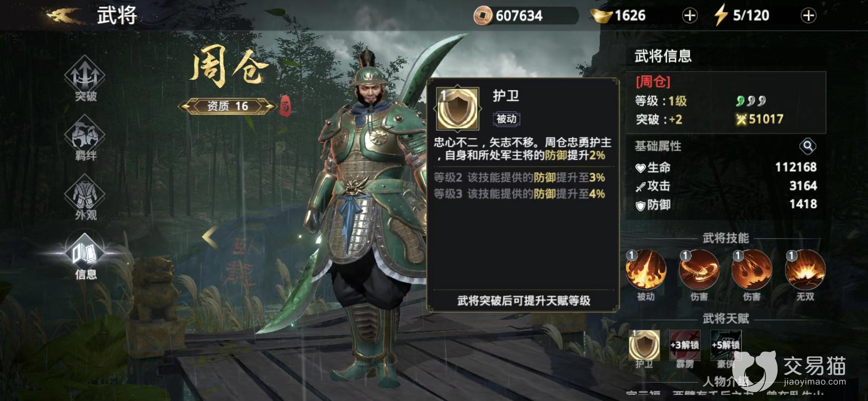Select the 信息 info tab icon
The width and height of the screenshot is (868, 401).
(x=85, y=257)
